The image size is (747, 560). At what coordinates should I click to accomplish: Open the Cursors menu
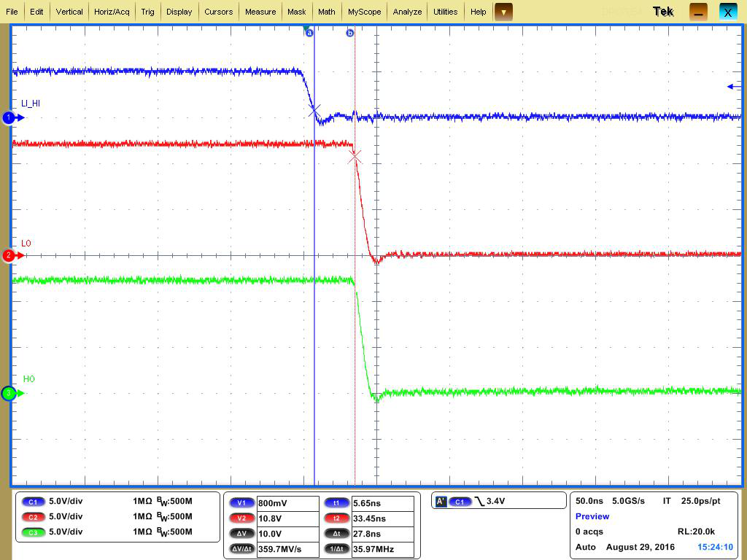(219, 11)
